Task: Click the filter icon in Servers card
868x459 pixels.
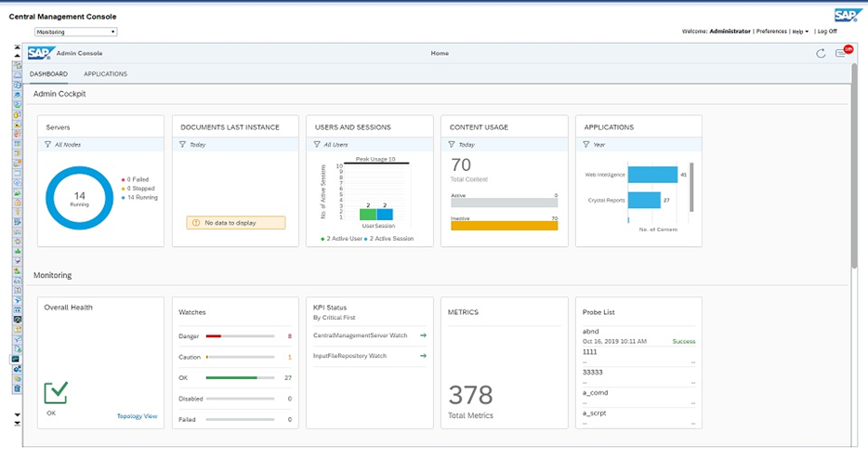Action: tap(47, 144)
